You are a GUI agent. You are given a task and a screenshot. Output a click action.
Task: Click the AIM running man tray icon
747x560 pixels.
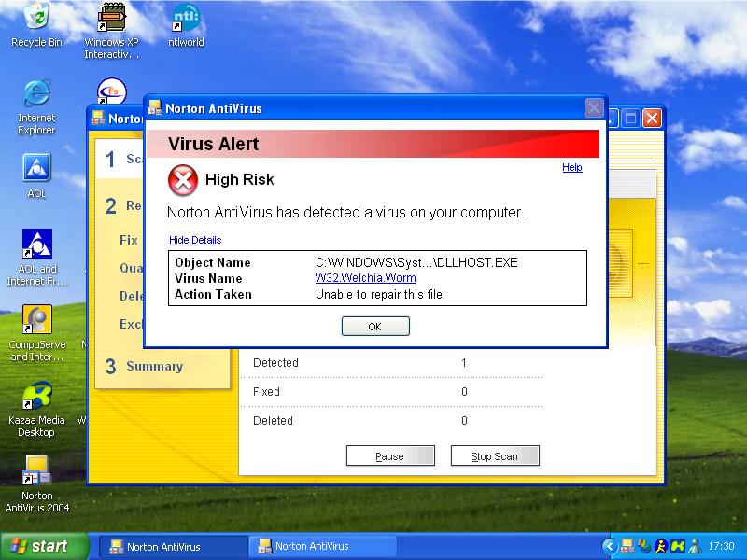pyautogui.click(x=661, y=546)
